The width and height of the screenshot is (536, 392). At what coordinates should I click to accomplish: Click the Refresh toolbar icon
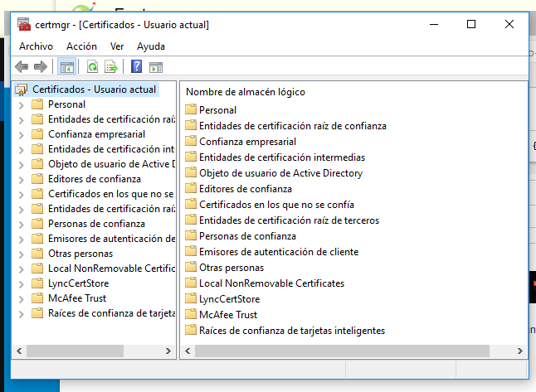(x=92, y=67)
